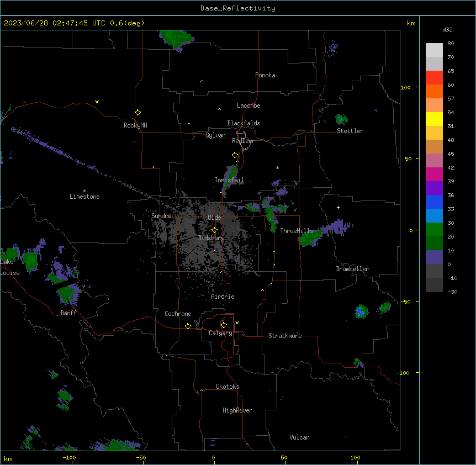Click the blue-core storm cell southeast of Drumheller
The width and height of the screenshot is (476, 465).
click(361, 311)
